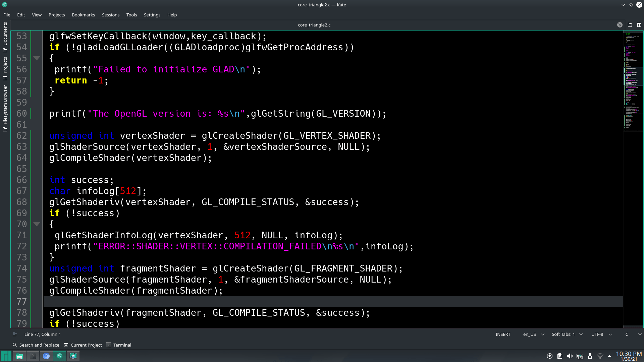Click Line 77, Column 1 indicator

[x=43, y=334]
